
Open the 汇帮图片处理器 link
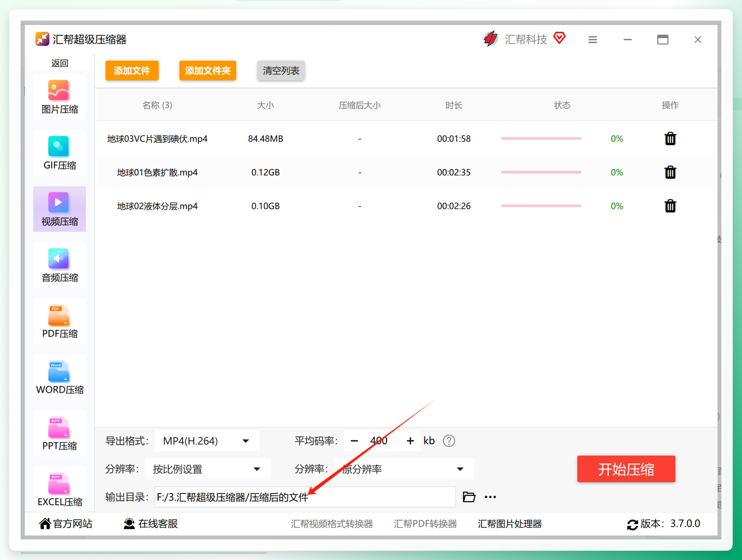(x=510, y=524)
